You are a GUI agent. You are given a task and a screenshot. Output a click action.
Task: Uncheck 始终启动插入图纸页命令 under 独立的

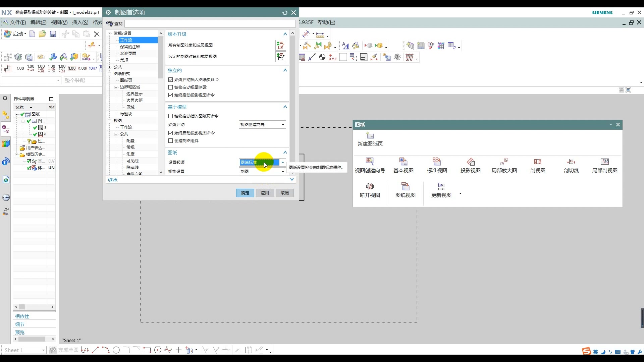click(171, 80)
